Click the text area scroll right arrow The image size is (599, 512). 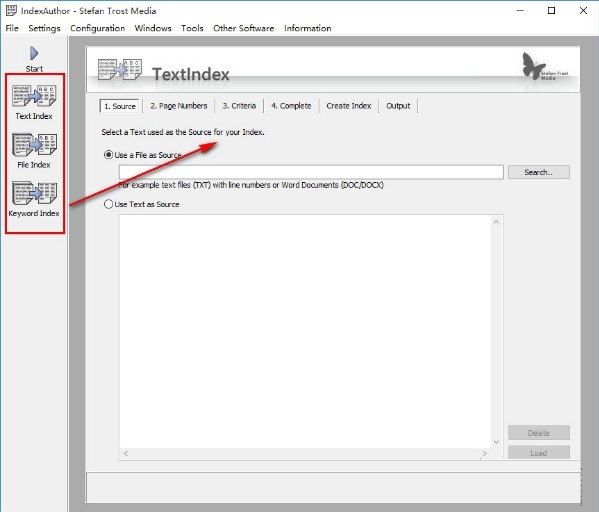(x=484, y=454)
